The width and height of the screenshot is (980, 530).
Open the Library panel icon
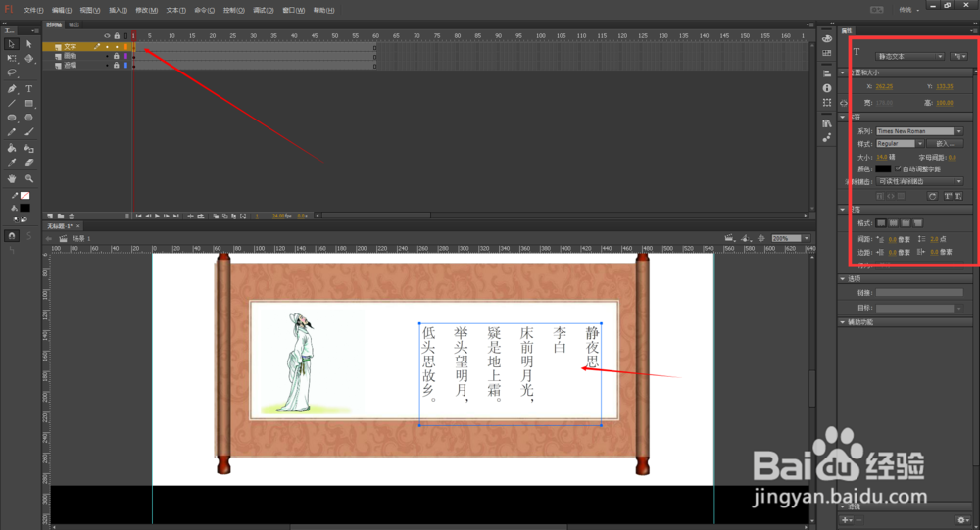pos(827,123)
